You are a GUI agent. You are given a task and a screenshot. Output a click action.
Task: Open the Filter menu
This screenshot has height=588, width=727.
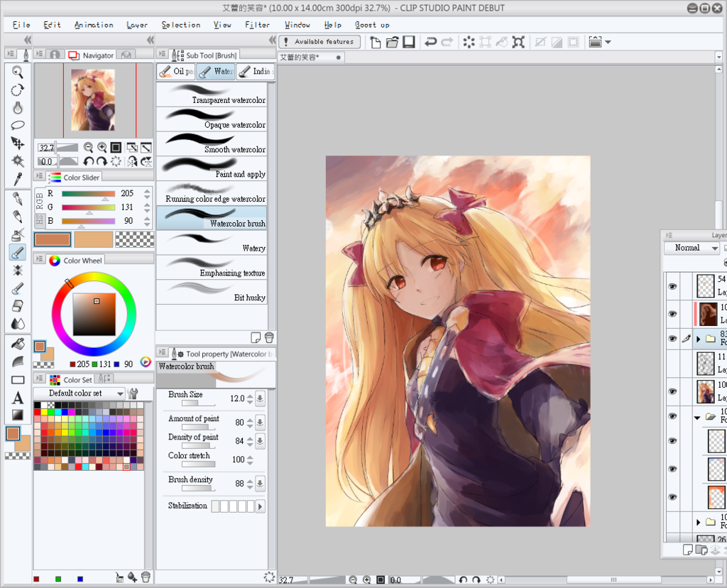[x=257, y=25]
